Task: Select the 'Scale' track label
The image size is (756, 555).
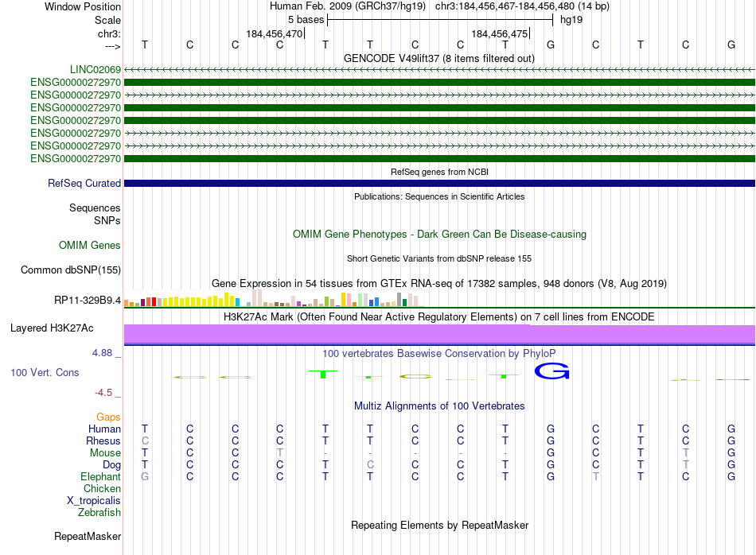Action: [107, 20]
